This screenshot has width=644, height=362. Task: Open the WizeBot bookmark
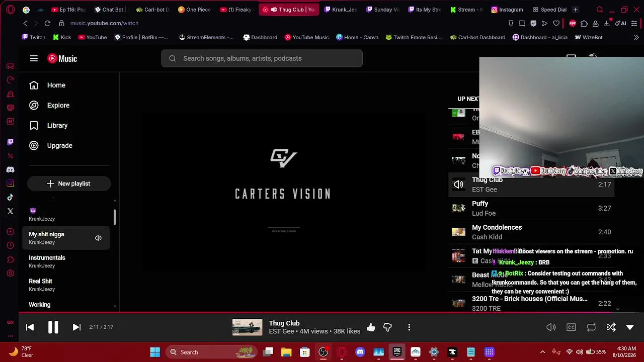(x=589, y=37)
